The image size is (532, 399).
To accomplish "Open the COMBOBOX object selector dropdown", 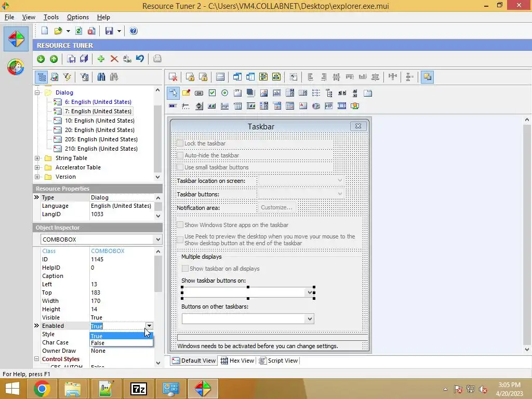I will 158,240.
